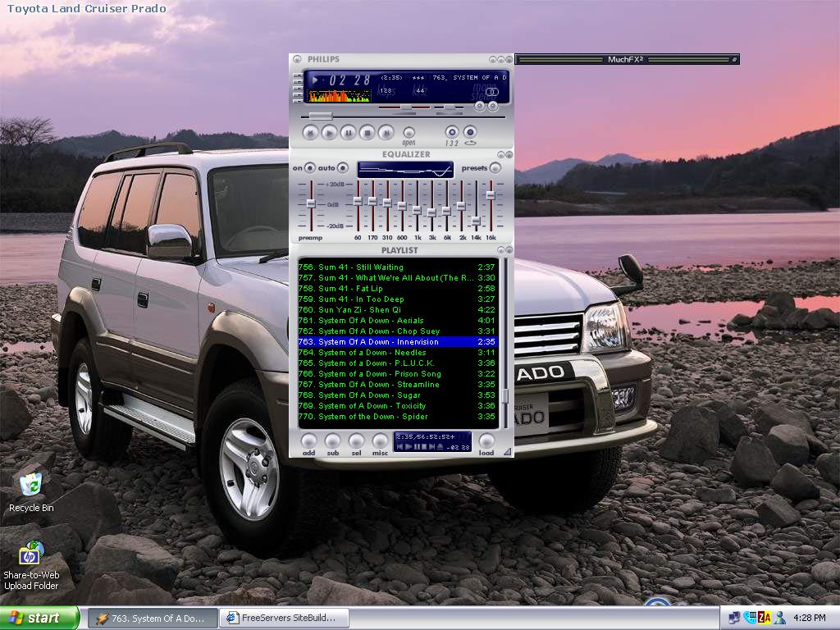Click the 60 Hz equalizer band slider

pos(358,202)
